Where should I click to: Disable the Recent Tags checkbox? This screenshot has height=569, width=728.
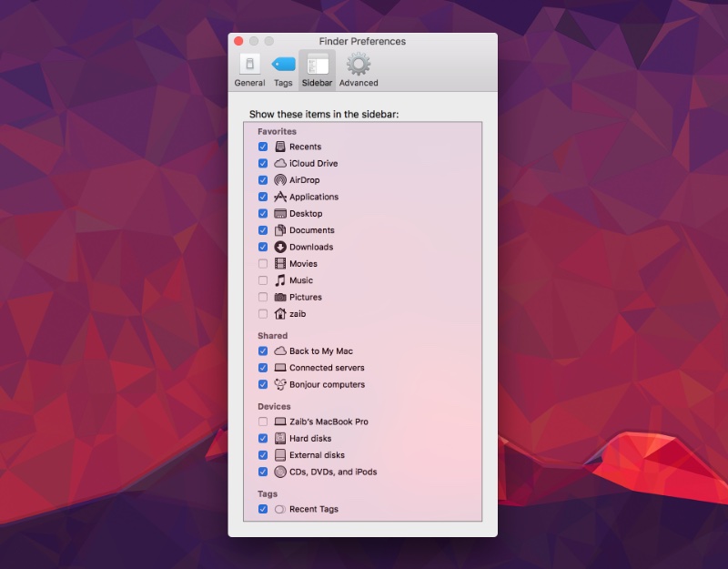tap(263, 509)
